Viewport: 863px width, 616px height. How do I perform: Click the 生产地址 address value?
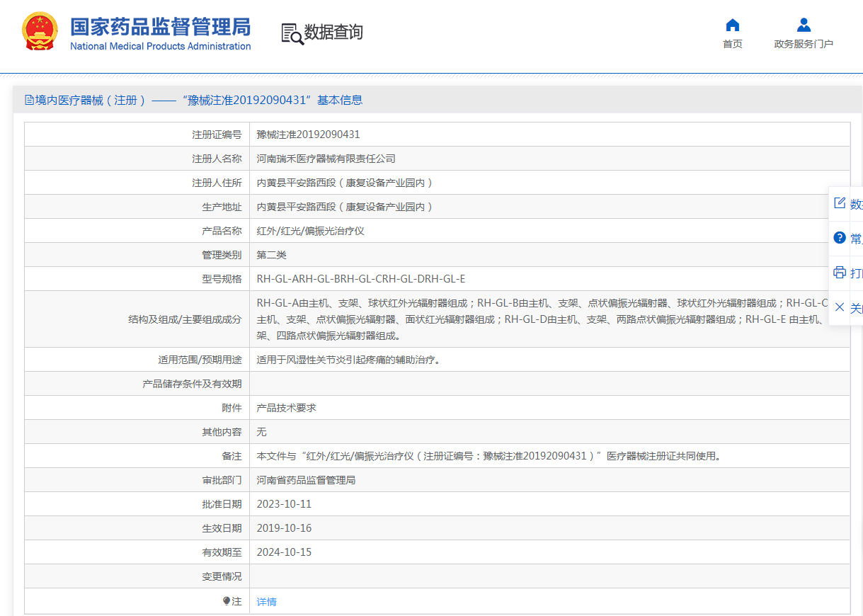[344, 207]
